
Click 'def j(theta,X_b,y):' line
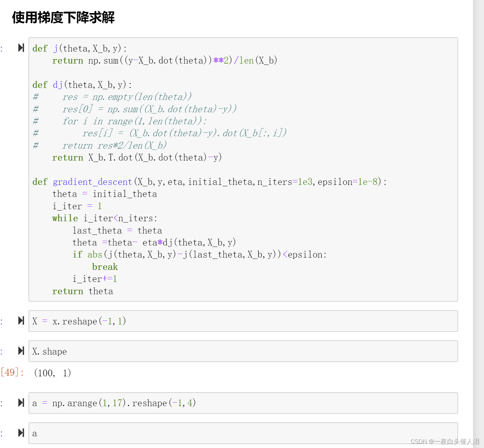point(80,49)
